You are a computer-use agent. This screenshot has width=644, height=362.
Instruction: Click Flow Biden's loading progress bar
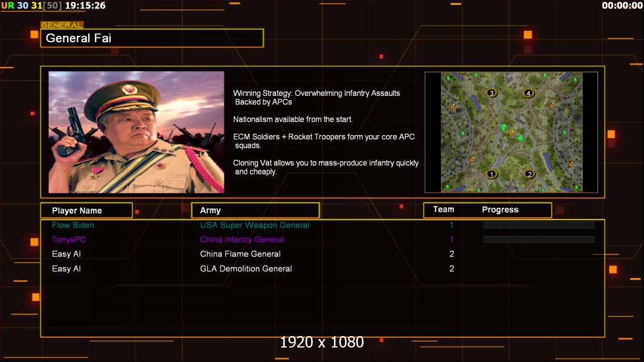point(539,224)
